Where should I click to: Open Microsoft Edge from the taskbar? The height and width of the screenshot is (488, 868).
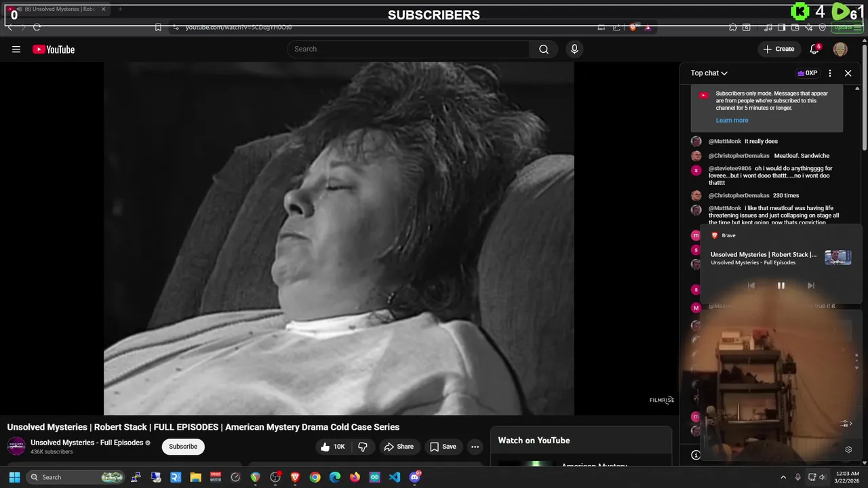[x=335, y=477]
